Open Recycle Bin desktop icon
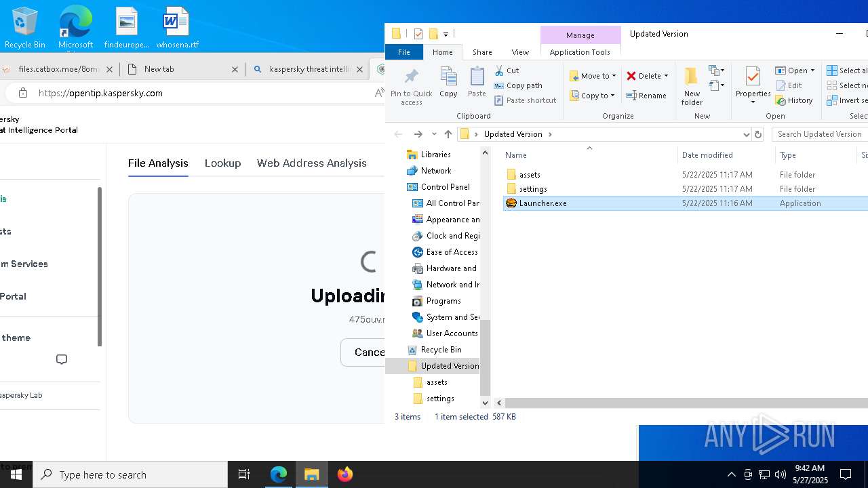This screenshot has height=488, width=868. click(x=24, y=28)
